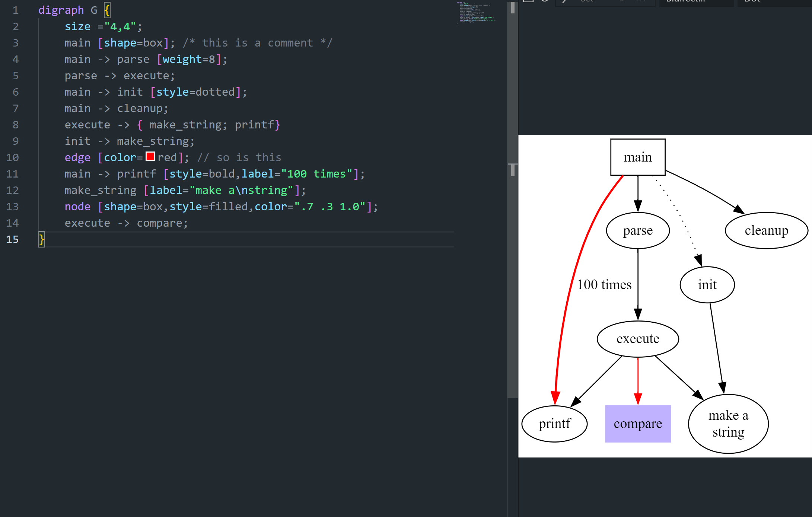Click the red color swatch on line 10
This screenshot has height=517, width=812.
[x=150, y=156]
